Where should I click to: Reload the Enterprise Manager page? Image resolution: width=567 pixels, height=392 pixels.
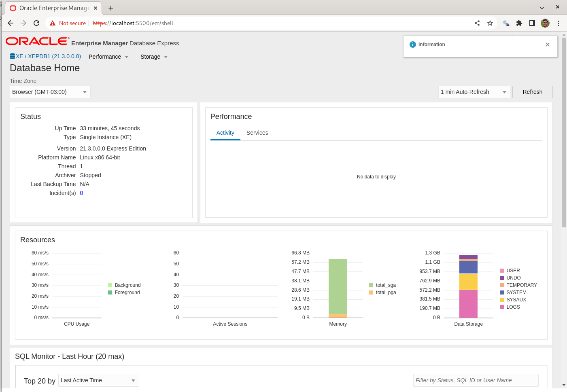(x=36, y=23)
